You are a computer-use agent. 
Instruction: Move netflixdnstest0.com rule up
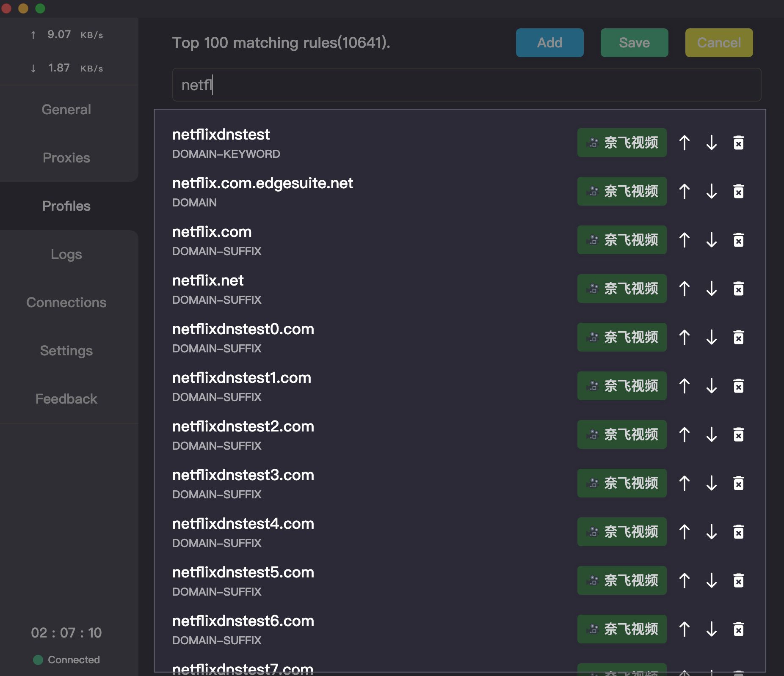(685, 338)
